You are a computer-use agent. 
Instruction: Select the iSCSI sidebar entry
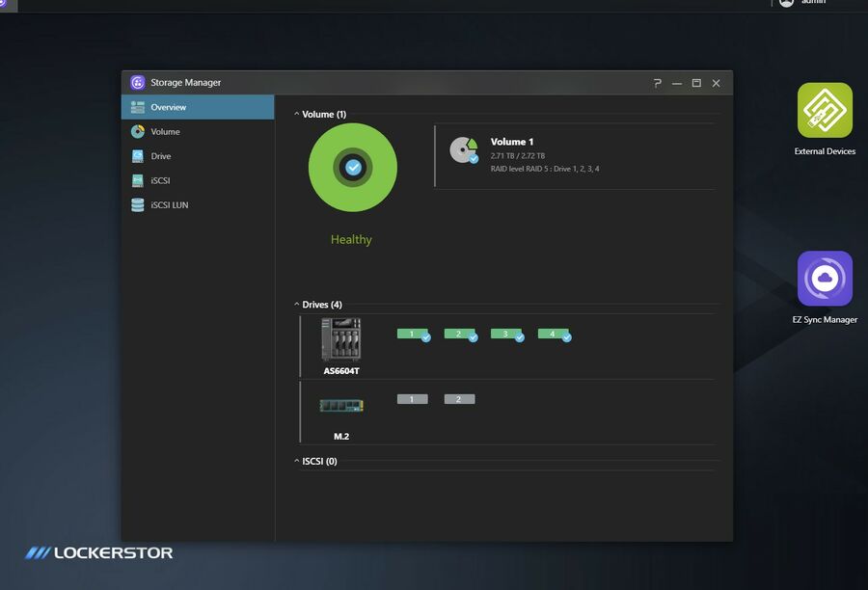[159, 179]
